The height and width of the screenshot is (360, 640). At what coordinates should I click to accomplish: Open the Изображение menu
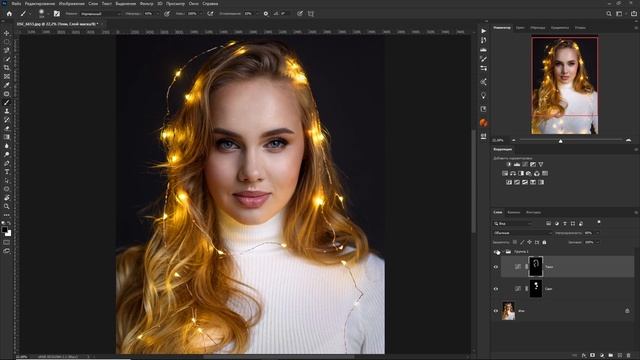tap(71, 3)
